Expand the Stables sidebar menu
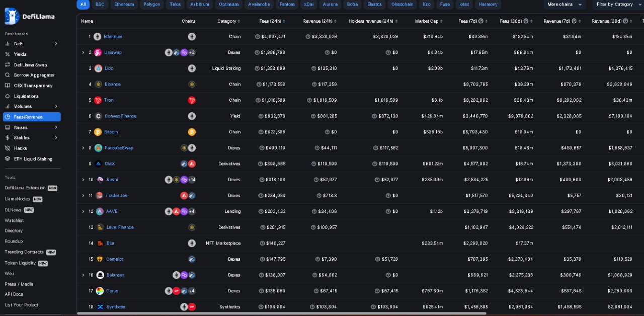Image resolution: width=644 pixels, height=316 pixels. [56, 137]
